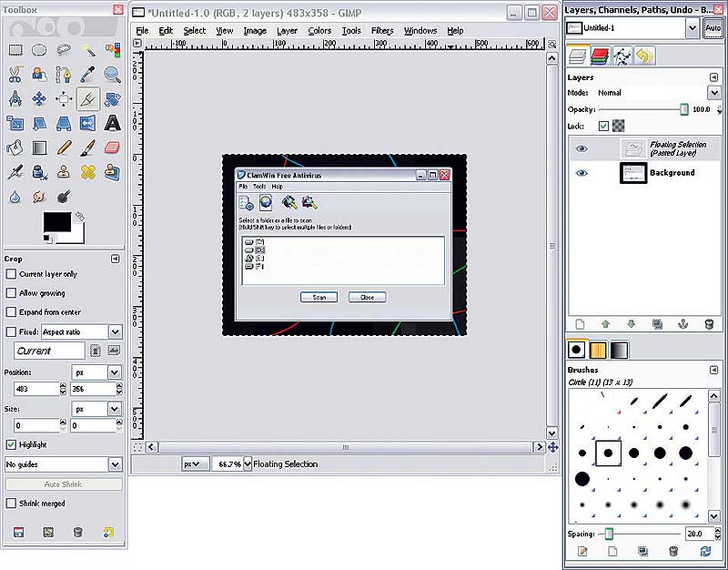Screen dimensions: 728x570
Task: Open the Select menu
Action: 194,31
